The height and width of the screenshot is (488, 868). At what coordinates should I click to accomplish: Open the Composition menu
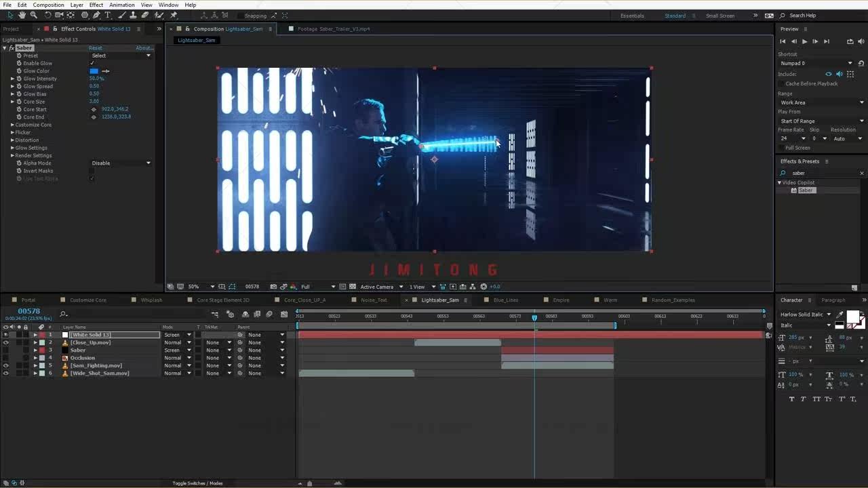coord(48,5)
